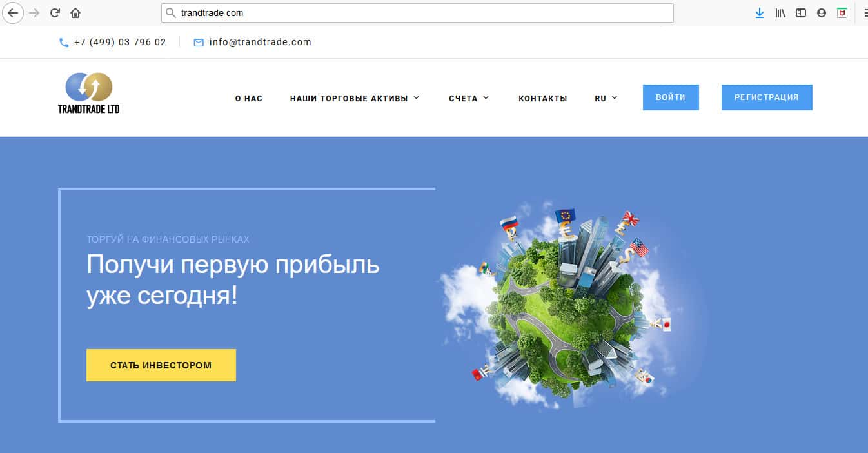Reload the page with refresh icon
Image resolution: width=868 pixels, height=453 pixels.
pos(55,13)
